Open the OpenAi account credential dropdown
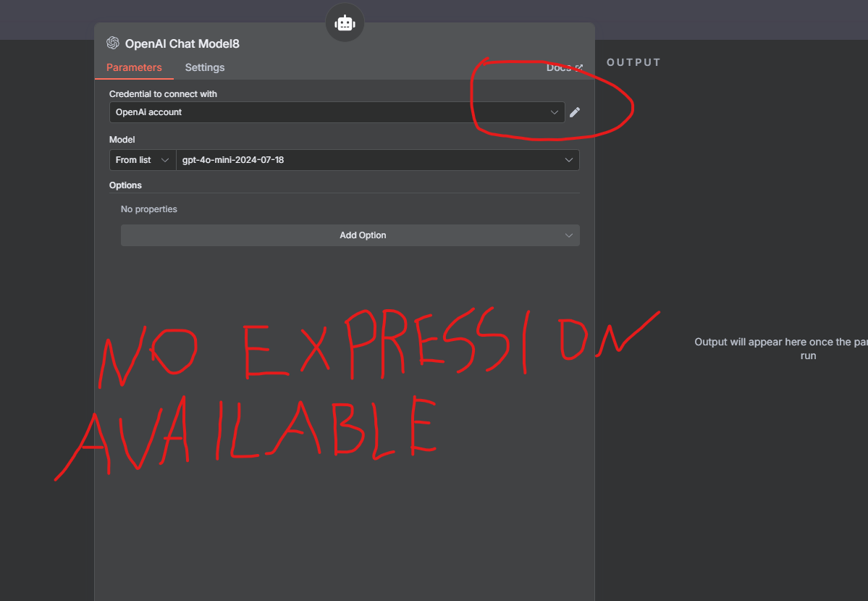The height and width of the screenshot is (601, 868). pyautogui.click(x=337, y=112)
